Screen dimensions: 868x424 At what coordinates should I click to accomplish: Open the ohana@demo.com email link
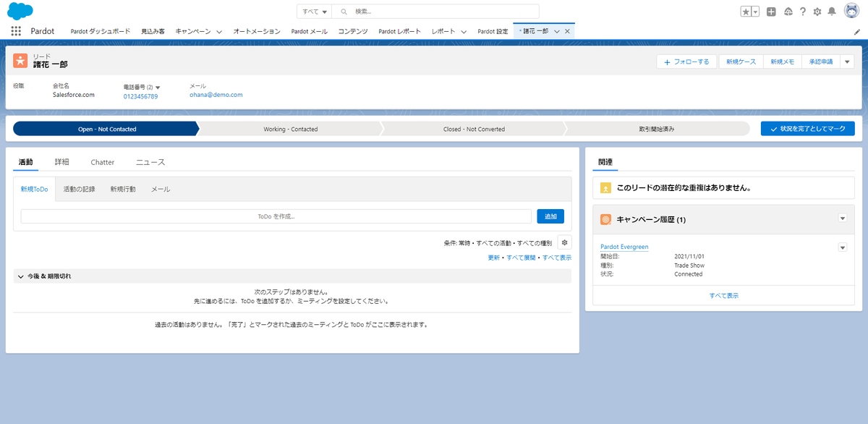pyautogui.click(x=216, y=95)
